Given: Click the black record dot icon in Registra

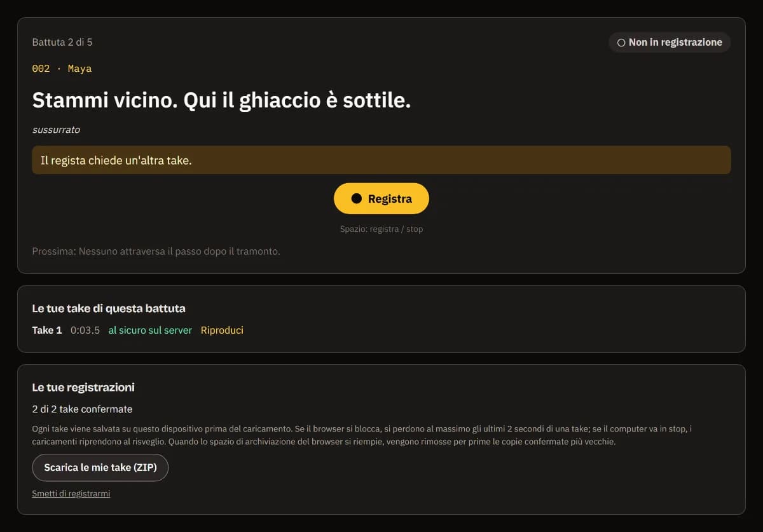Looking at the screenshot, I should click(x=357, y=198).
